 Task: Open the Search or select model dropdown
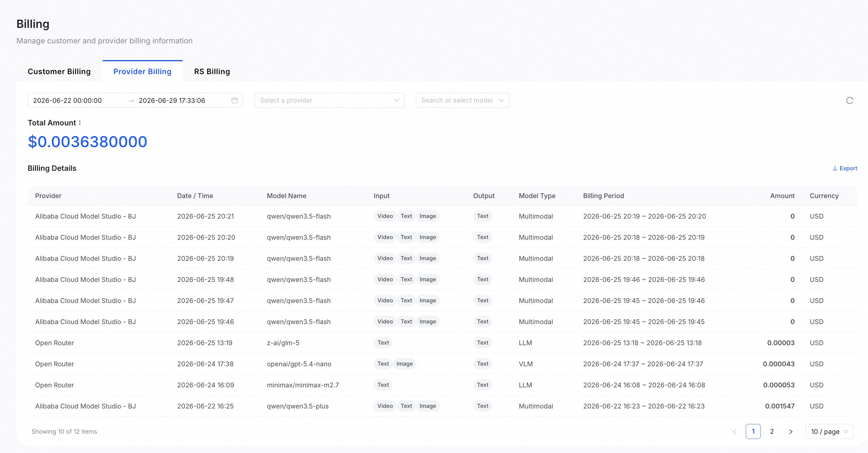point(462,101)
